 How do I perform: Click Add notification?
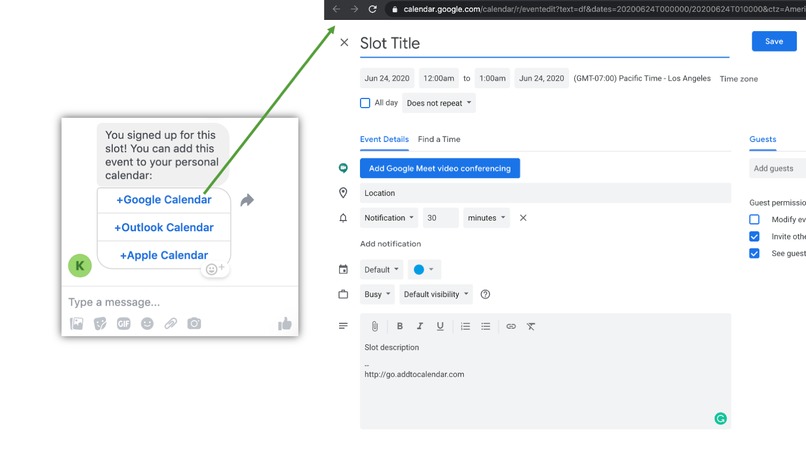tap(390, 244)
